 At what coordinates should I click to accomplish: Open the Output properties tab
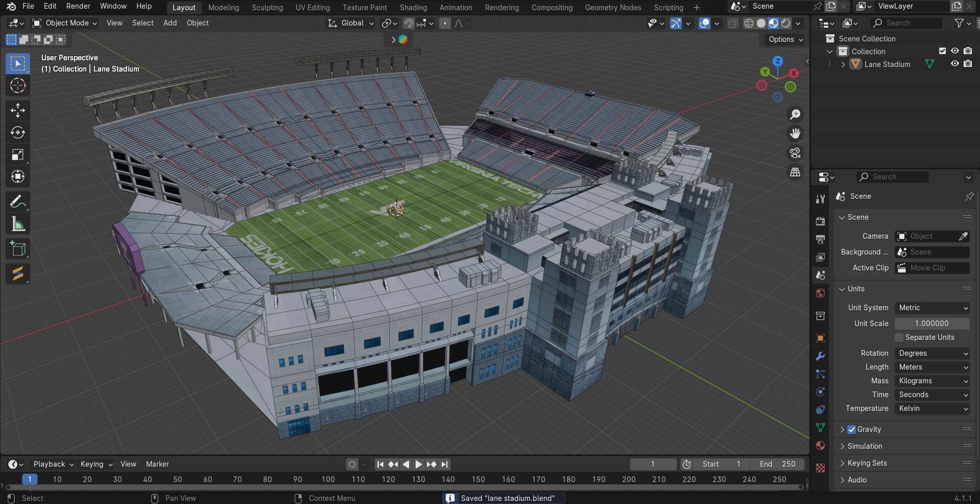click(820, 239)
